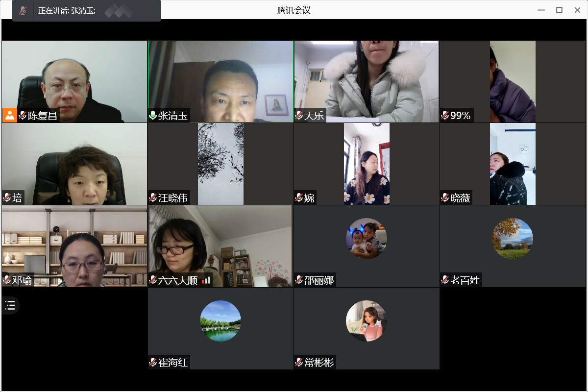The image size is (588, 392).
Task: Click the green microphone icon of 张清玉
Action: point(153,116)
